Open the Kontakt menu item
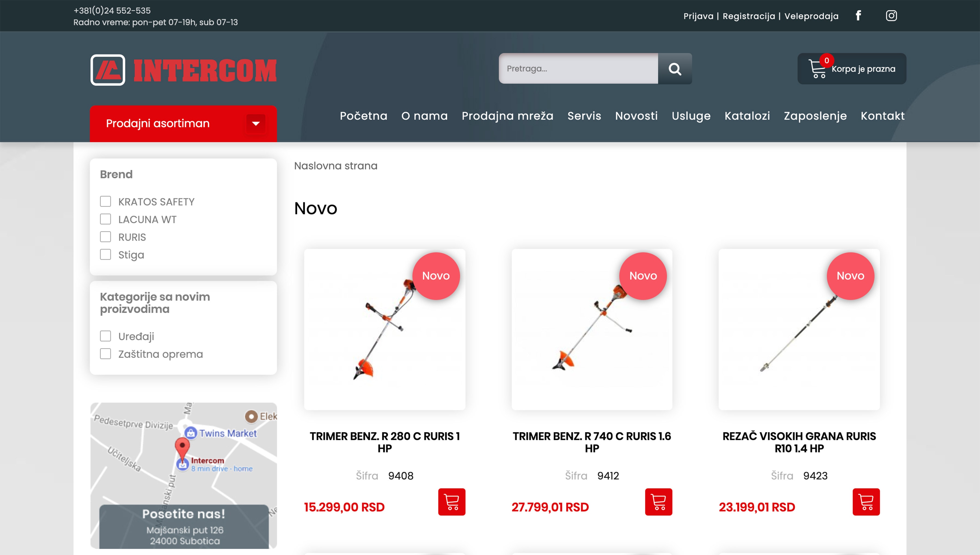980x555 pixels. click(x=882, y=116)
